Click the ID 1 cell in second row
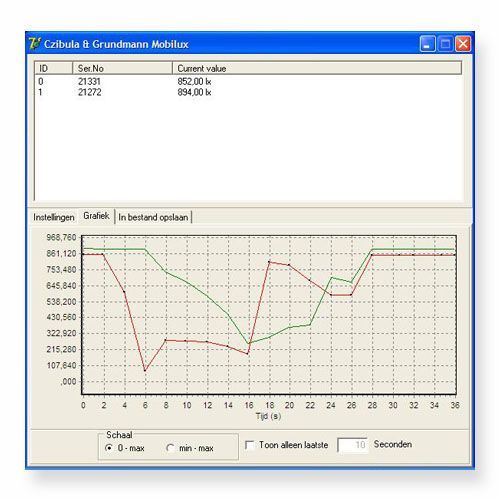500x500 pixels. (41, 92)
